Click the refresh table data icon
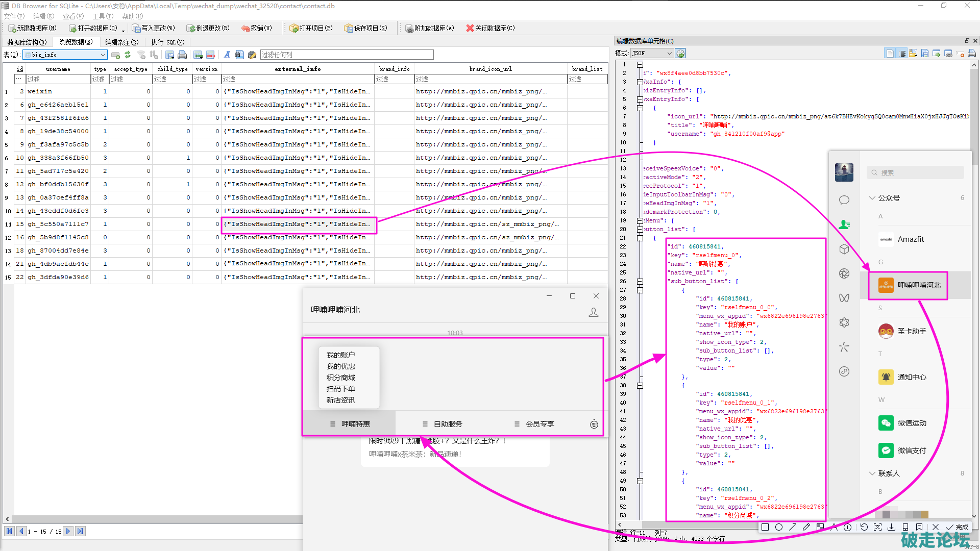 pyautogui.click(x=128, y=55)
